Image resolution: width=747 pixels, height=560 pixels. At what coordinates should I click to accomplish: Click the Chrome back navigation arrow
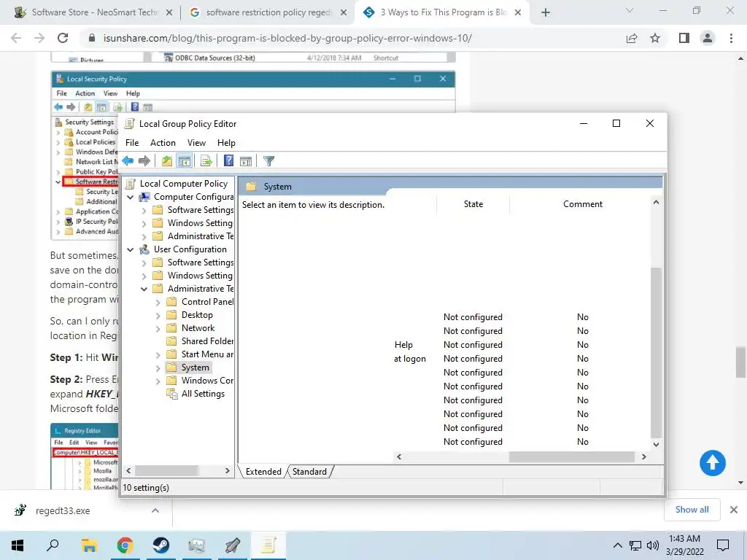(x=16, y=38)
